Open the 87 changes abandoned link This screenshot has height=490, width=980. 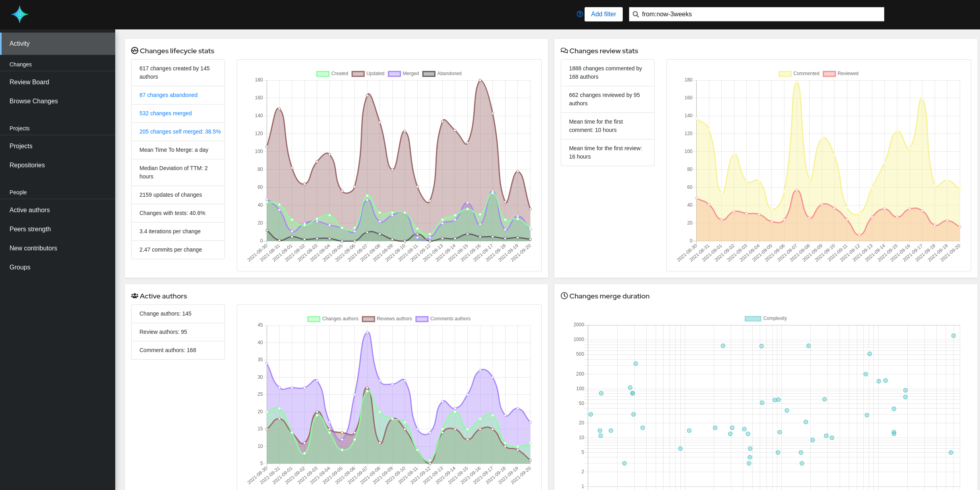click(x=168, y=95)
